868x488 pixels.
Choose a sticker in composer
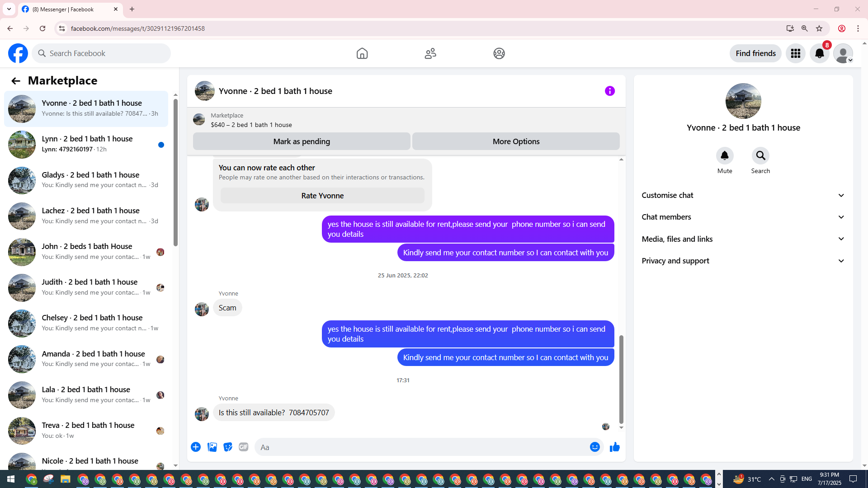[228, 447]
